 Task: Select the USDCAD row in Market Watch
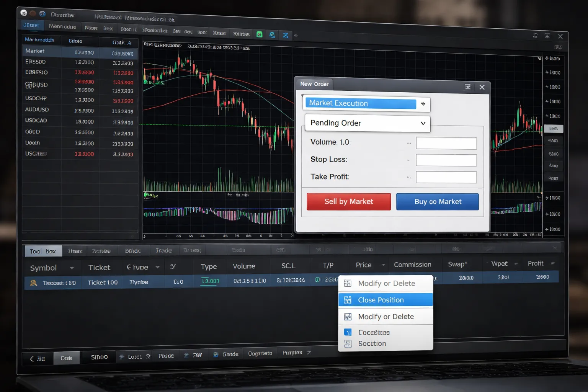(80, 121)
